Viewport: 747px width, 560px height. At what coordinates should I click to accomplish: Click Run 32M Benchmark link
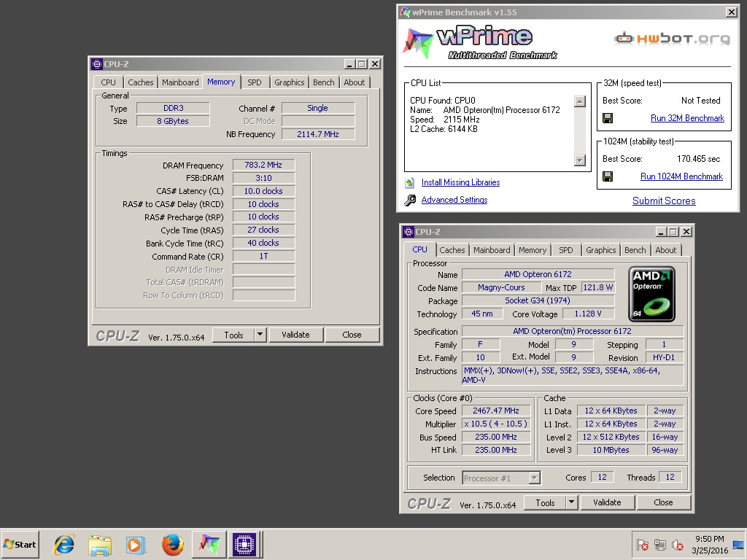click(x=687, y=118)
